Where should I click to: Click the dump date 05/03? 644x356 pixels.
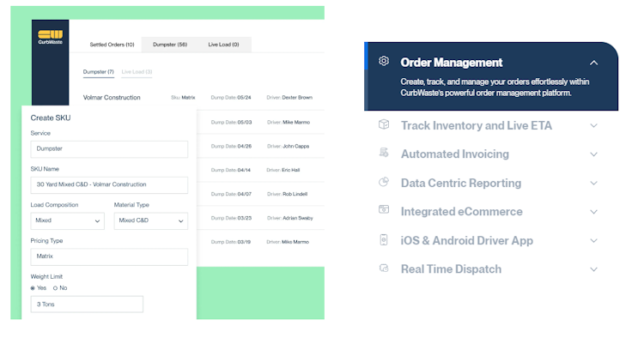(245, 122)
